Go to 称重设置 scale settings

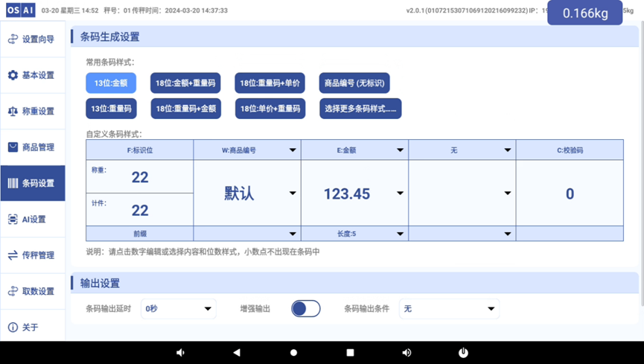pos(32,111)
